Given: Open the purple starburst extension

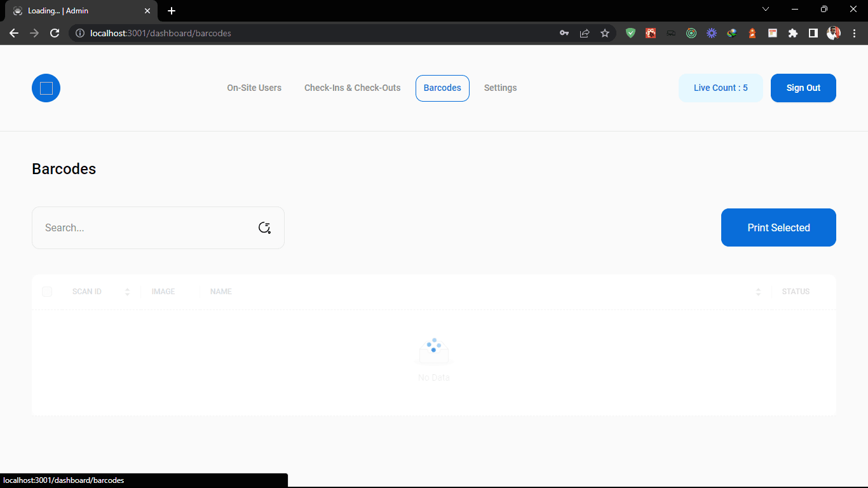Looking at the screenshot, I should [712, 33].
